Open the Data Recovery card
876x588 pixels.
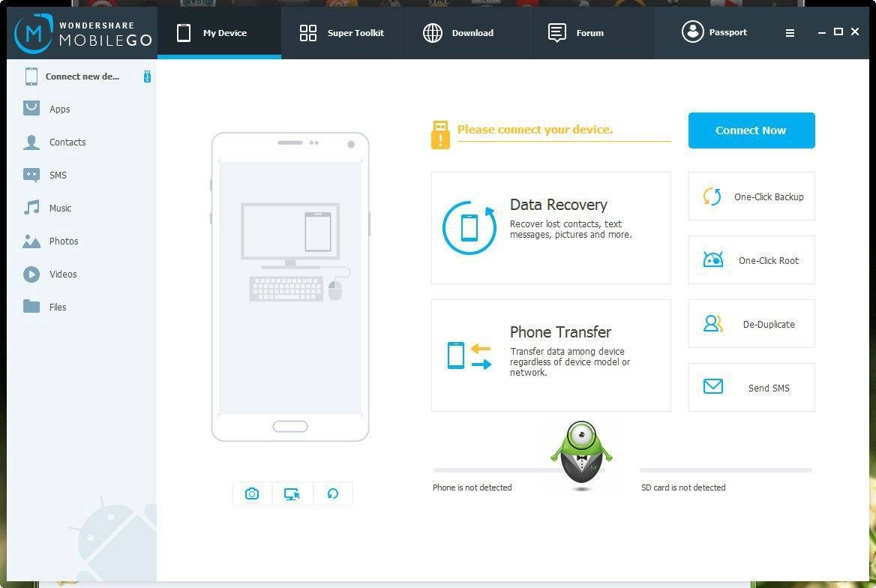[x=550, y=227]
